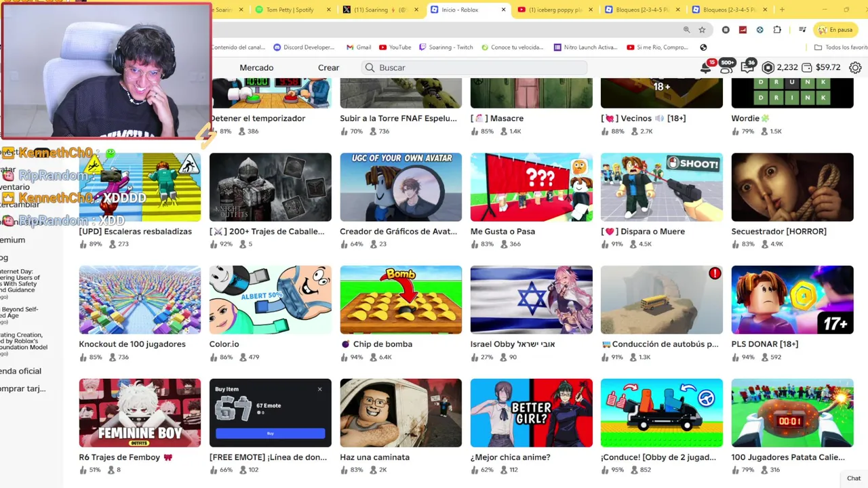Close the iceberg poppy YouTube tab
This screenshot has width=868, height=488.
590,9
